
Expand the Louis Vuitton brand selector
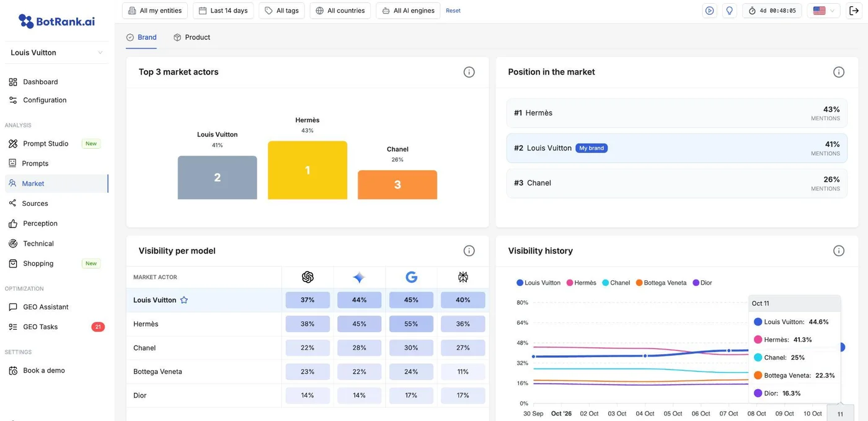(56, 53)
